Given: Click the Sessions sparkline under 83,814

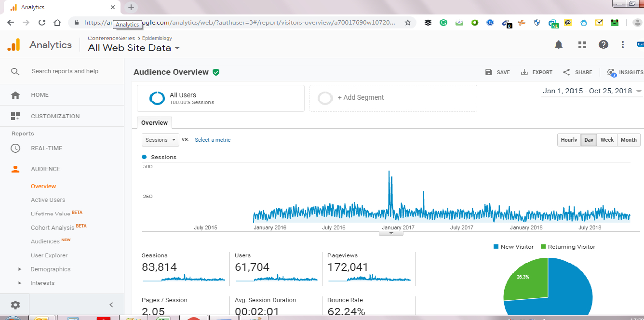Looking at the screenshot, I should pyautogui.click(x=184, y=278).
